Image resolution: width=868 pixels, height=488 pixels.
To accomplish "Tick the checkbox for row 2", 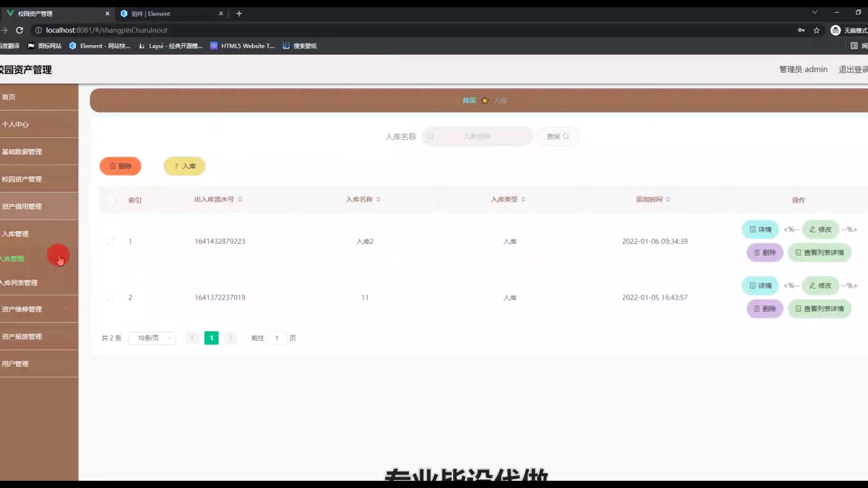I will (111, 298).
